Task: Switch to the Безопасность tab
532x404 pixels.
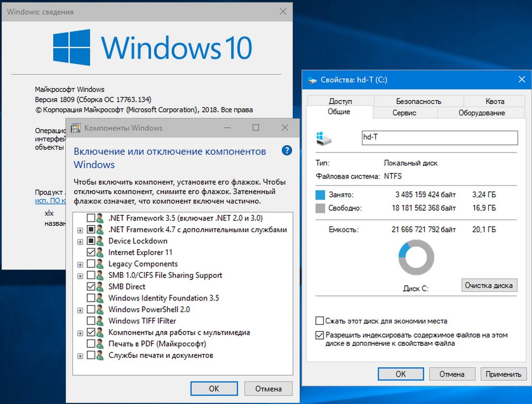Action: [x=418, y=101]
